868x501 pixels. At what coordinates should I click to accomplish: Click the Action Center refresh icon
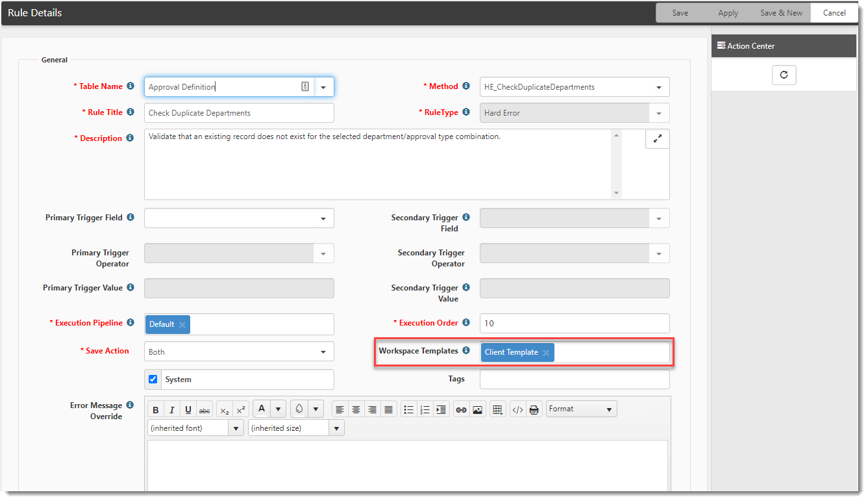pyautogui.click(x=784, y=75)
